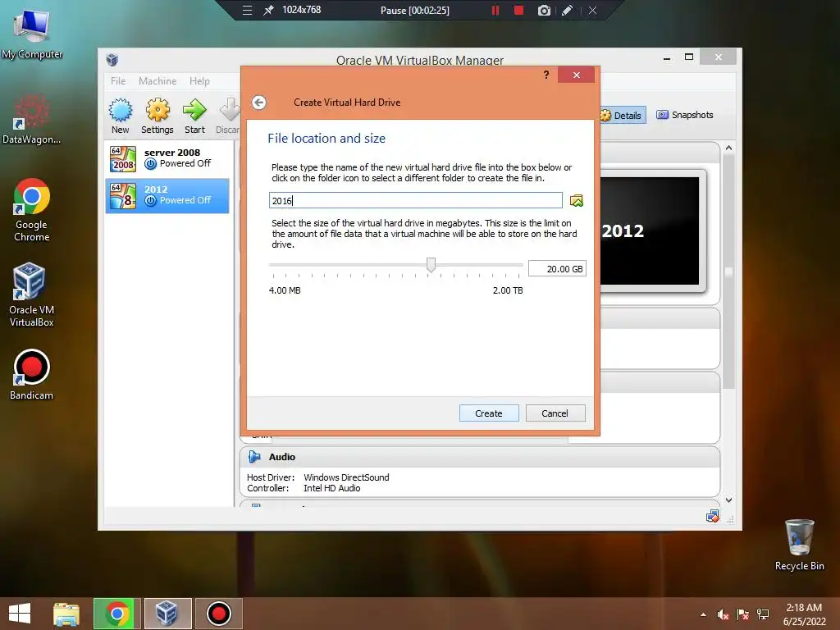The image size is (840, 630).
Task: Switch to VirtualBox in the taskbar
Action: tap(167, 614)
